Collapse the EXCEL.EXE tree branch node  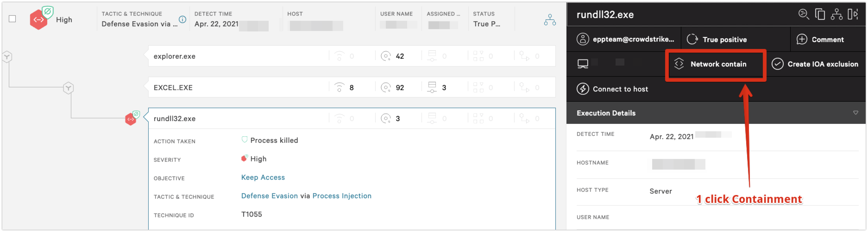(68, 88)
